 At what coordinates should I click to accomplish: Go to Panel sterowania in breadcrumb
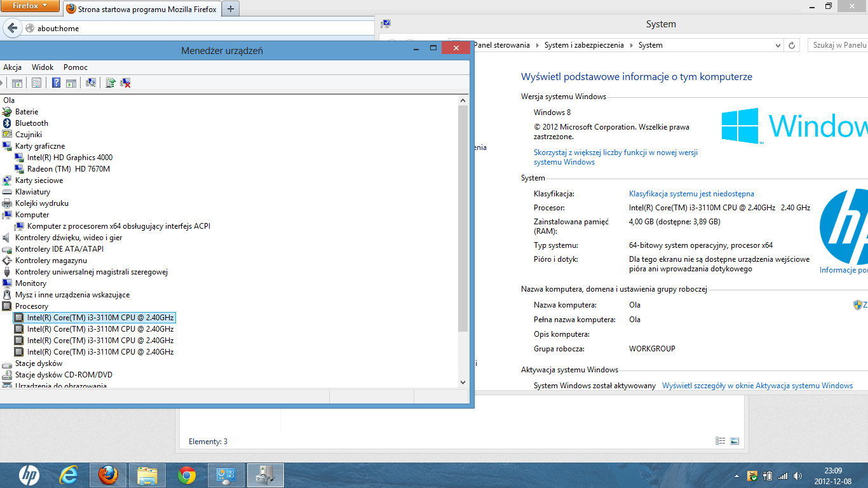pos(502,45)
